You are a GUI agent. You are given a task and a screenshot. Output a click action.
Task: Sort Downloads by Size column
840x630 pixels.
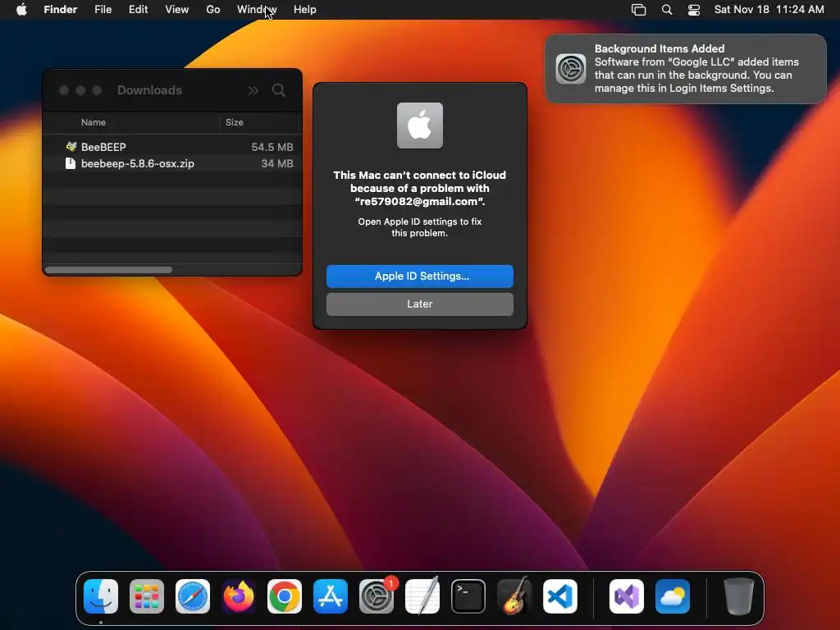click(x=234, y=123)
